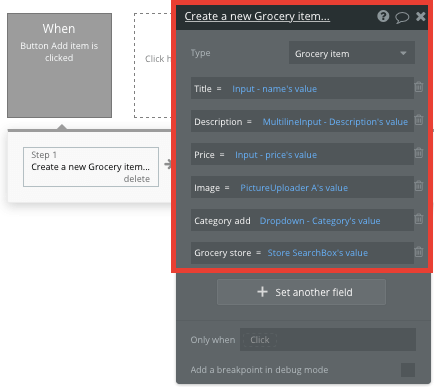Delete the Title field via trash icon
The height and width of the screenshot is (387, 434).
419,87
